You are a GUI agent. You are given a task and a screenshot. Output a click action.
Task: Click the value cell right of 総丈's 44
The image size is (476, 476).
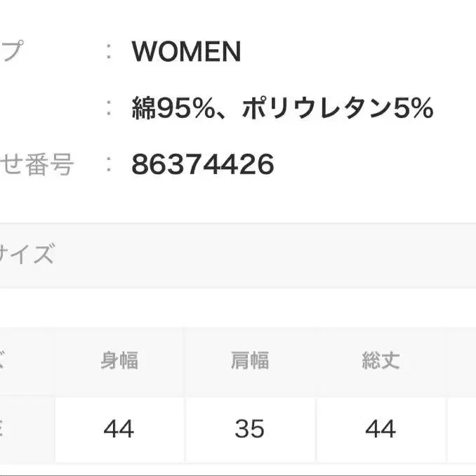click(462, 428)
